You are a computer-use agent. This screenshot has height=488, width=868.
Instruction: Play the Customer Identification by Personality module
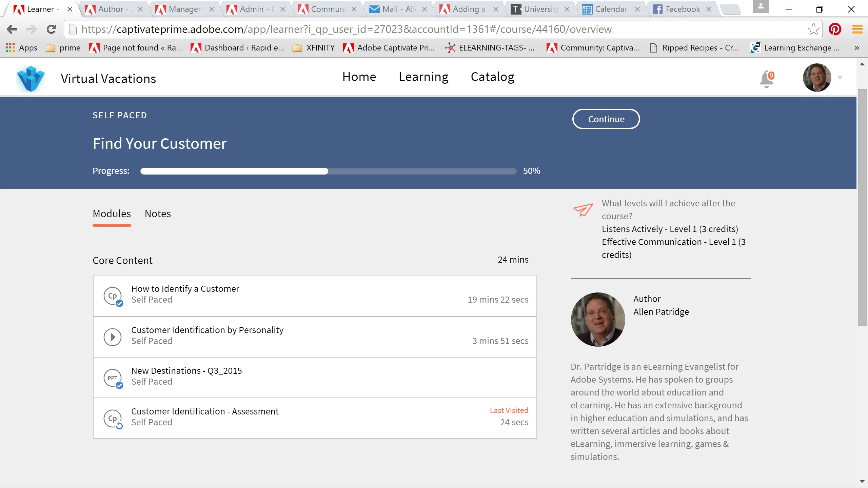(x=113, y=337)
